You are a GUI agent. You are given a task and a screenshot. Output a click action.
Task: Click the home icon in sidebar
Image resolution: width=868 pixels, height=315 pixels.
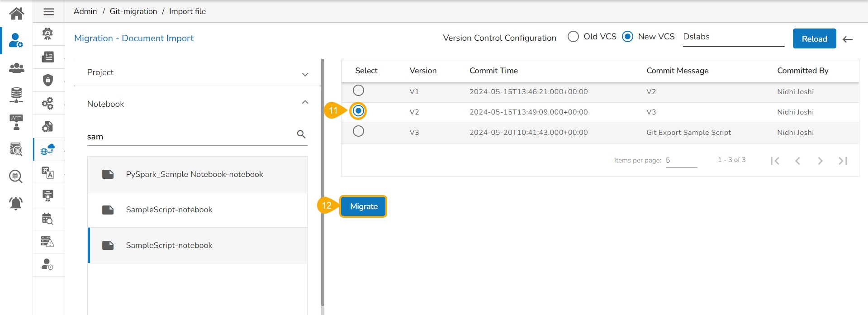pyautogui.click(x=17, y=13)
